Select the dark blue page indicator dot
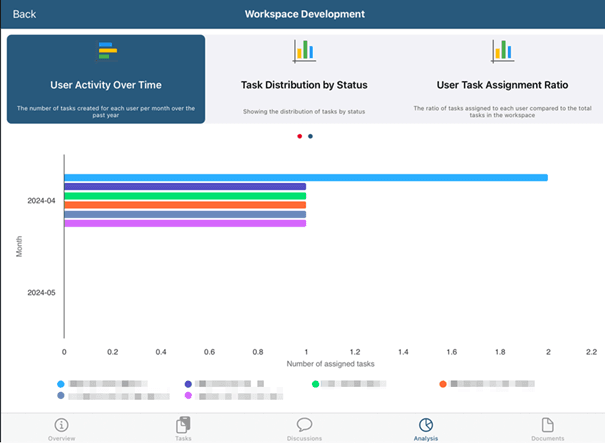This screenshot has height=443, width=605. (310, 136)
